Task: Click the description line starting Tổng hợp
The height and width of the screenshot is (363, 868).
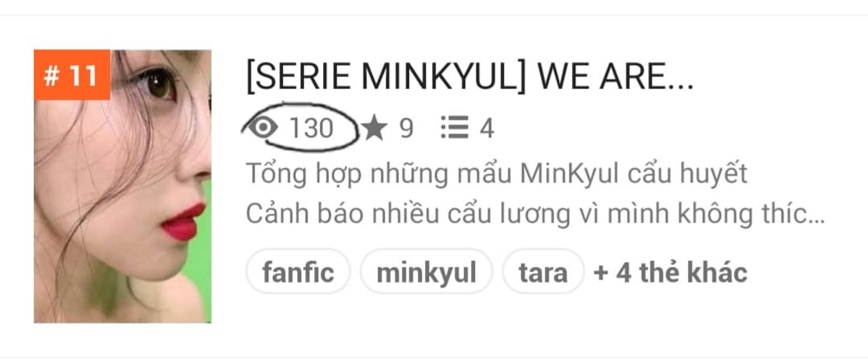Action: tap(497, 174)
